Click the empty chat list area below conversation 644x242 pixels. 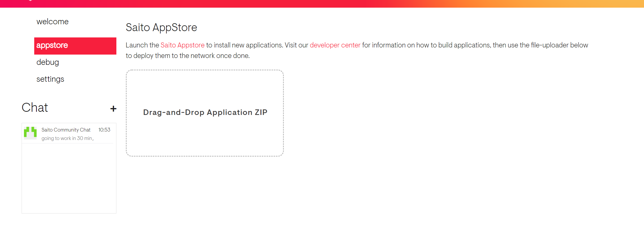point(69,178)
